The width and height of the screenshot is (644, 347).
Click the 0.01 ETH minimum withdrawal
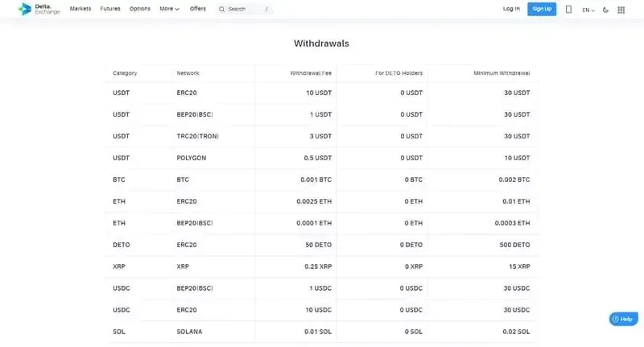(x=516, y=201)
